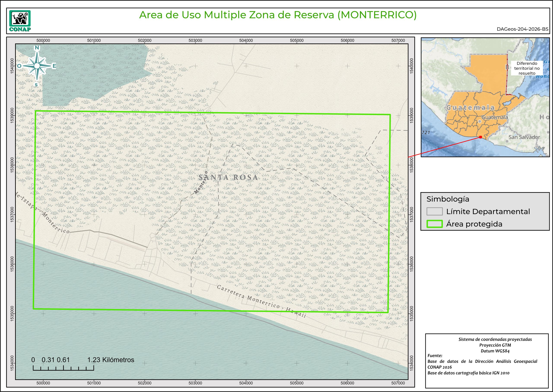Click the 1.23 Kilómetros scale label

111,360
